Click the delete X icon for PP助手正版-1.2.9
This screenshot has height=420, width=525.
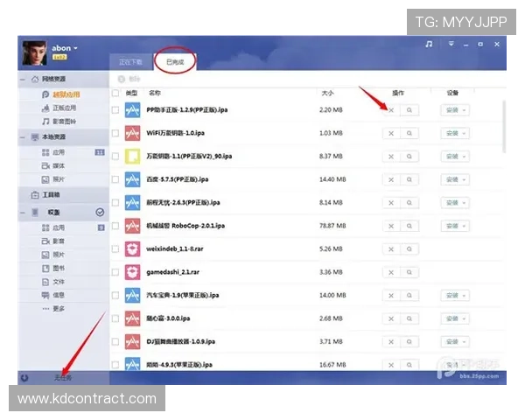391,110
